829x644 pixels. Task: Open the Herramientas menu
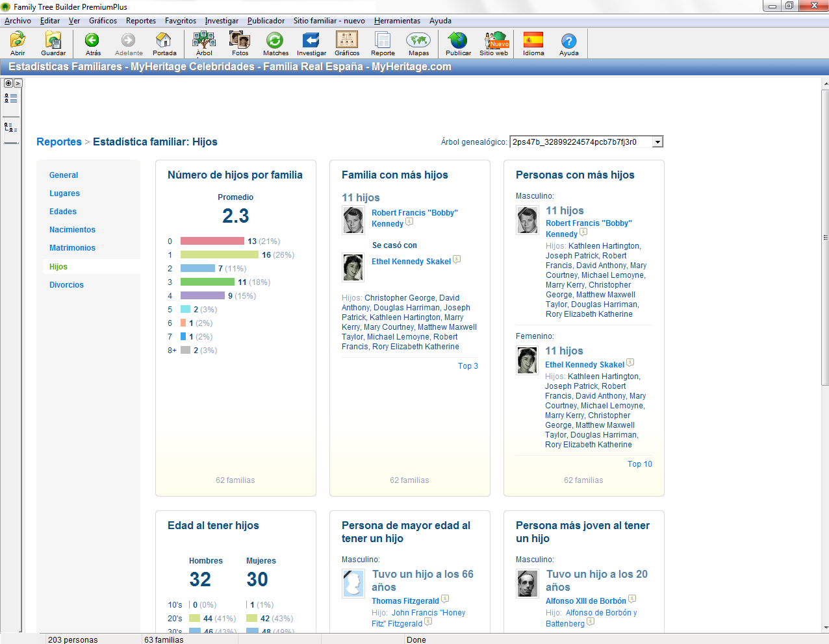[397, 21]
